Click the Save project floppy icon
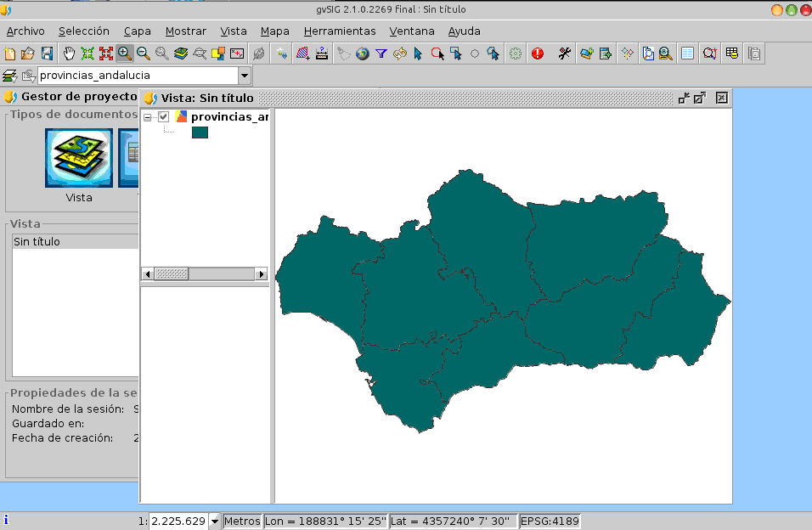This screenshot has height=530, width=812. tap(47, 54)
